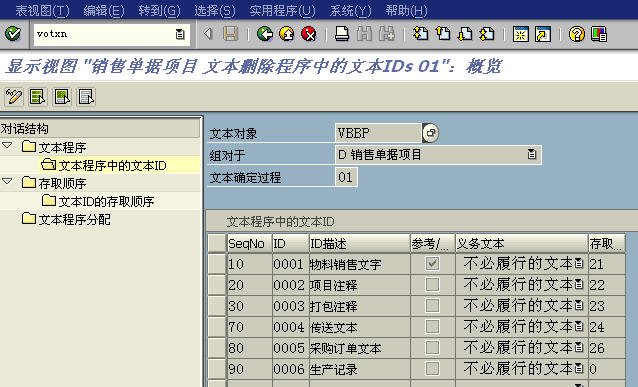Open 义务文本 dropdown for ID 0004 row

coord(579,326)
